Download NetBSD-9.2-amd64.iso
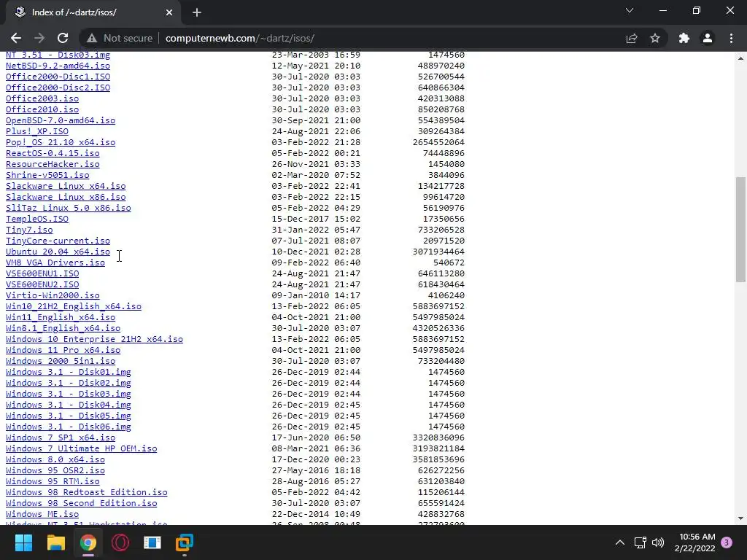747x560 pixels. pos(58,66)
